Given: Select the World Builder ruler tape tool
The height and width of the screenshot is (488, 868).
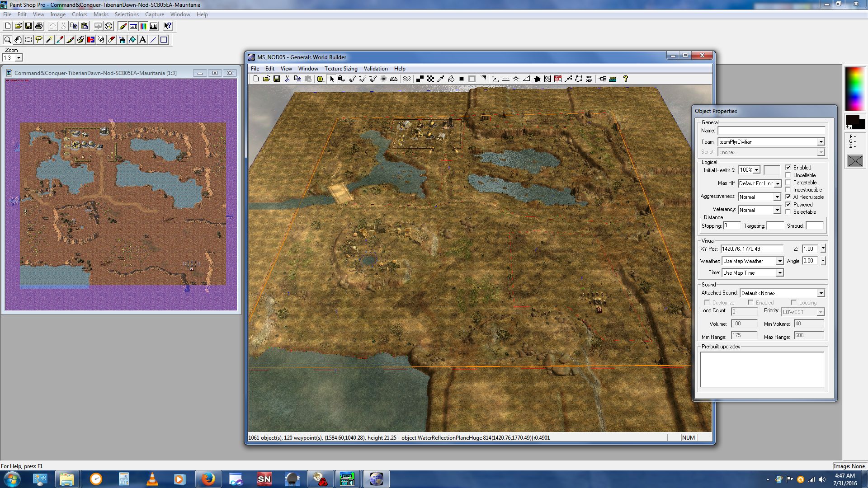Looking at the screenshot, I should coord(321,79).
